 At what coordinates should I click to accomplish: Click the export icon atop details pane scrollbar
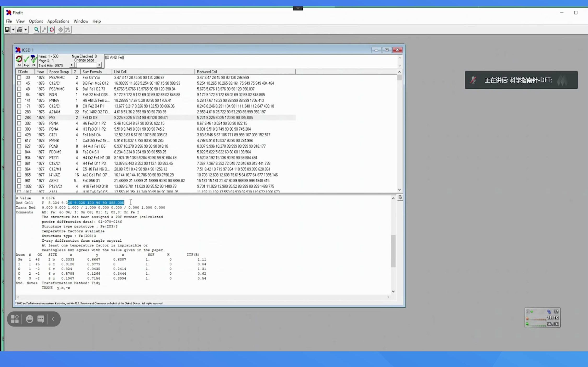click(x=400, y=198)
